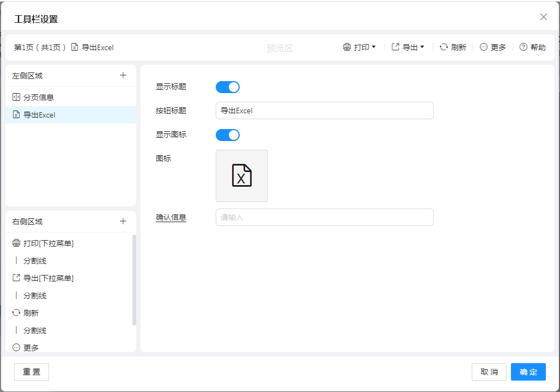Click the 导出Excel icon in preview bar
The height and width of the screenshot is (392, 560).
(x=75, y=47)
